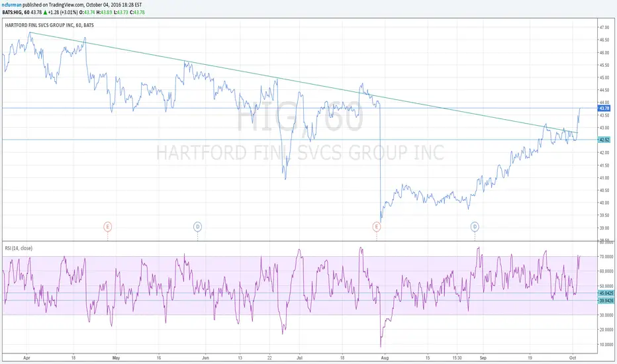The height and width of the screenshot is (364, 617).
Task: Click the 42.00 price axis label
Action: coord(604,153)
